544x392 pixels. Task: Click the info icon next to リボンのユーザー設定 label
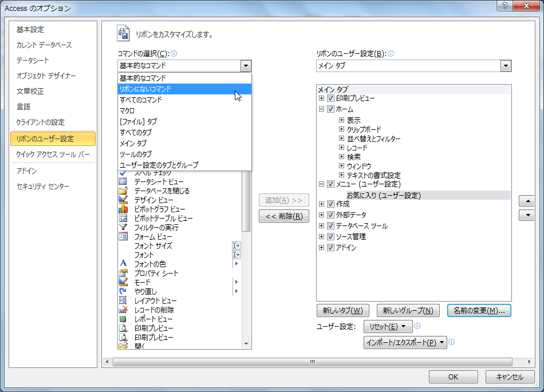(391, 53)
